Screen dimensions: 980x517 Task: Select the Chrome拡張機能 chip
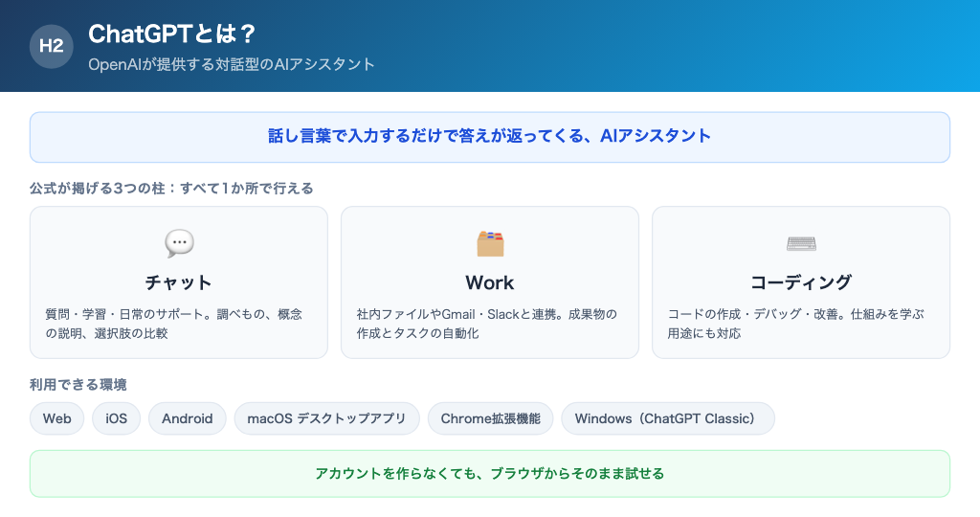(491, 418)
